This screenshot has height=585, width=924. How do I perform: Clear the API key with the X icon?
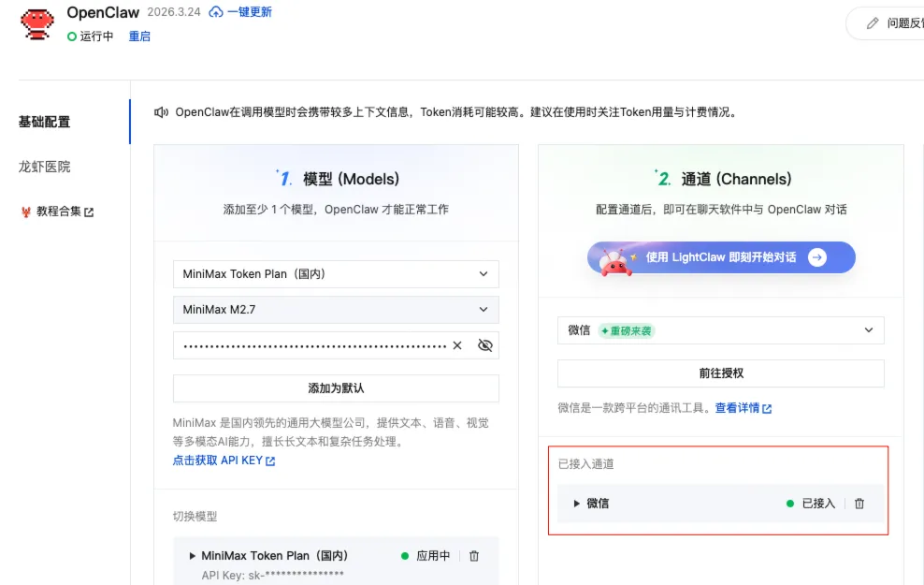pyautogui.click(x=457, y=345)
